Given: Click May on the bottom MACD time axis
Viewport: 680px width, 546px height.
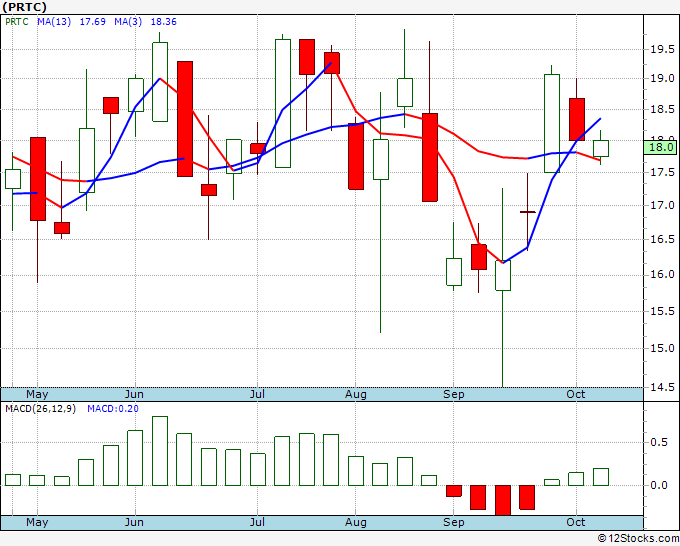Looking at the screenshot, I should 37,522.
